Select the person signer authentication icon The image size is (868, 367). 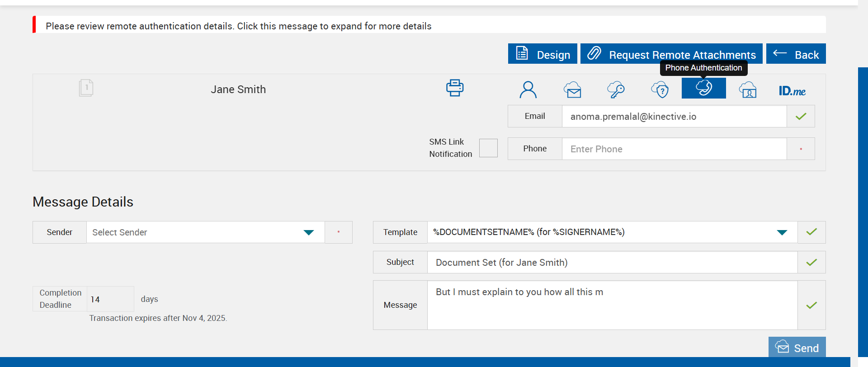[x=528, y=89]
